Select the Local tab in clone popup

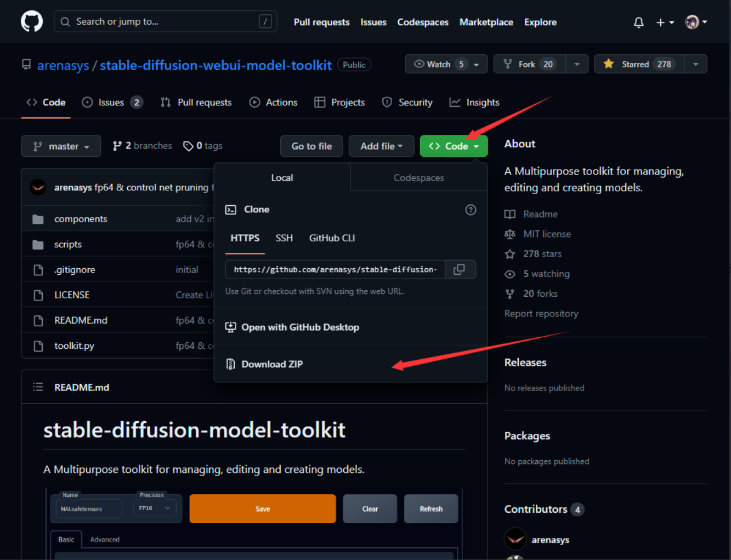click(x=282, y=178)
